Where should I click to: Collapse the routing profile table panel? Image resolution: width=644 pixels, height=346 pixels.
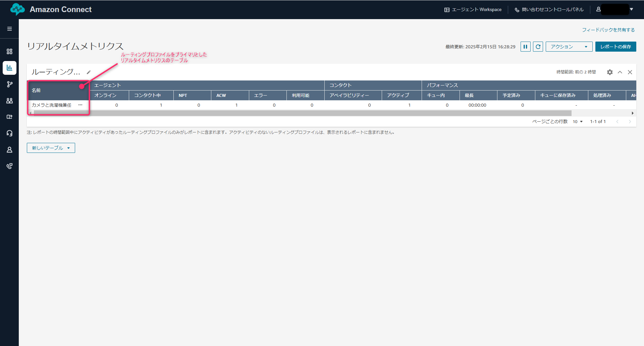click(620, 72)
